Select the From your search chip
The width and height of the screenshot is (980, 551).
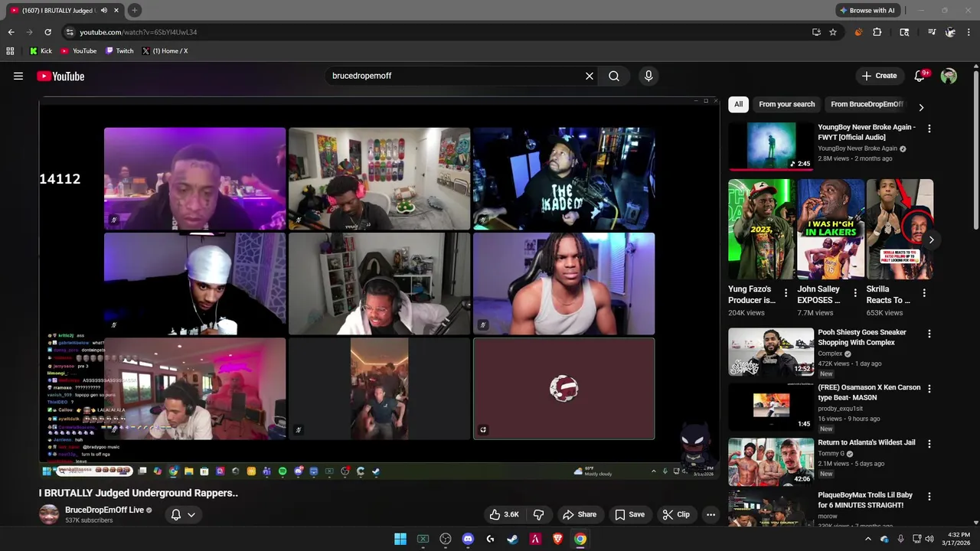point(786,104)
